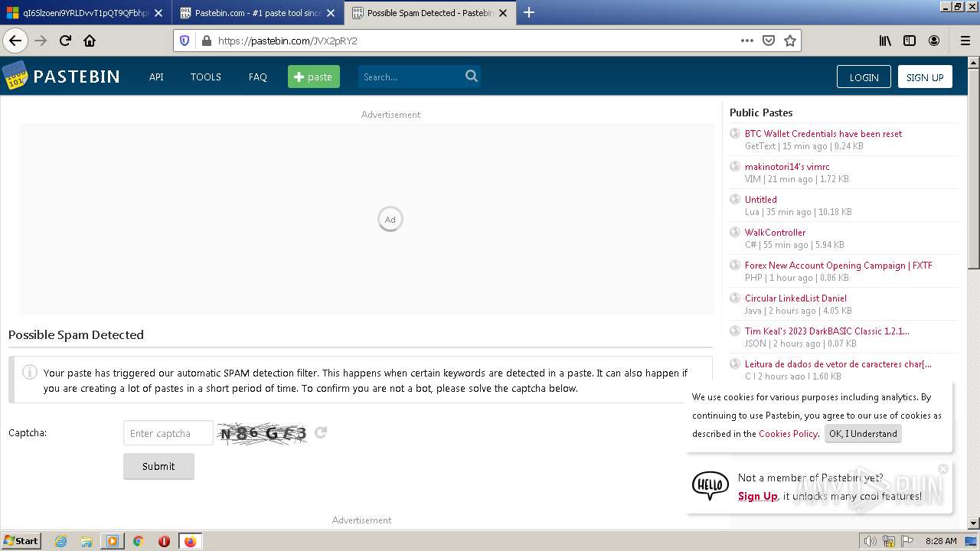
Task: Focus the Enter captcha input field
Action: click(168, 433)
